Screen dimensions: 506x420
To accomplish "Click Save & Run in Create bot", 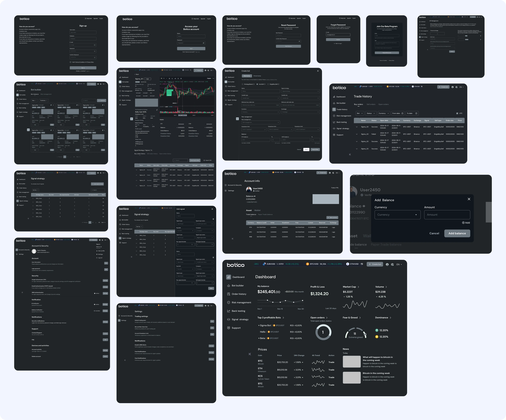I will pyautogui.click(x=315, y=150).
